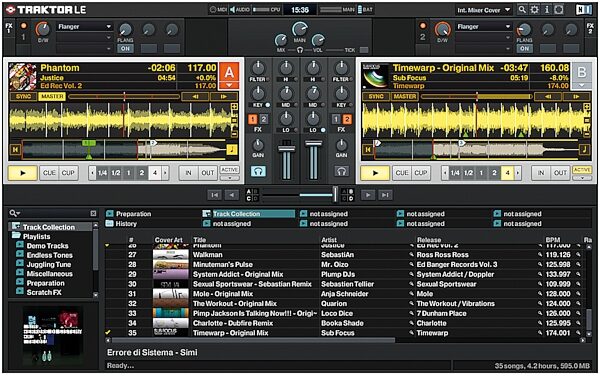This screenshot has width=600, height=376.
Task: Click deck A tempo bend down arrow
Action: 195,96
